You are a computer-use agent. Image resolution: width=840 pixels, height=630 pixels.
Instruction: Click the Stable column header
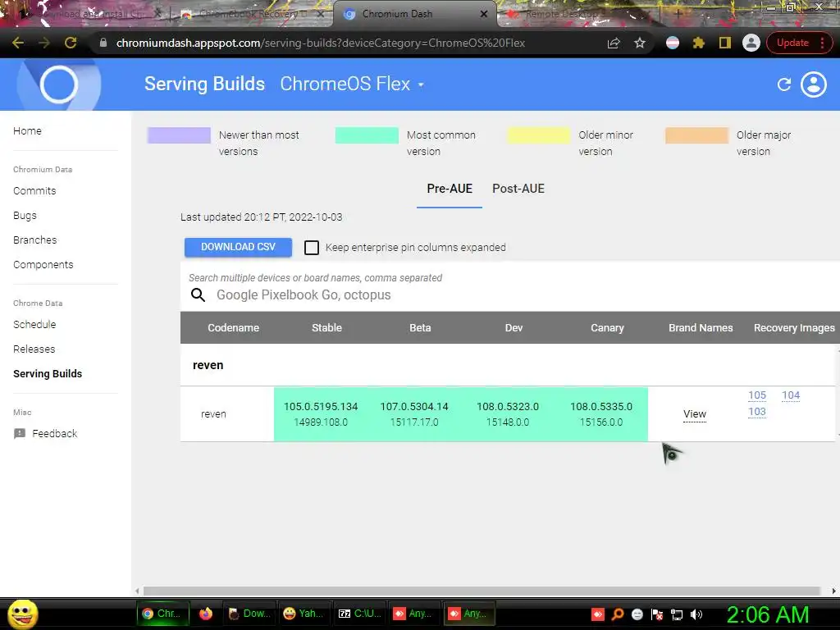pos(326,328)
